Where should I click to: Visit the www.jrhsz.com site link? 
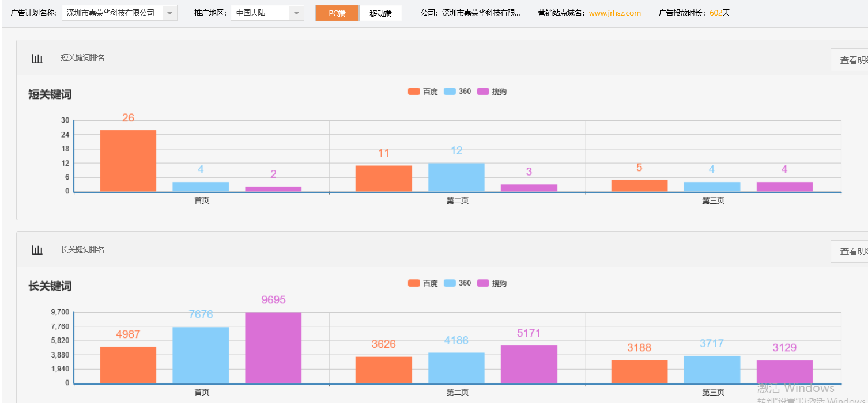(614, 13)
